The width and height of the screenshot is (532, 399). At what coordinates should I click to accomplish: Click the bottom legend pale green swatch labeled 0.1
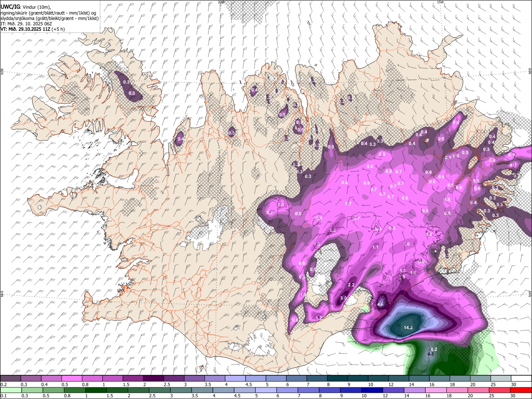(10, 390)
